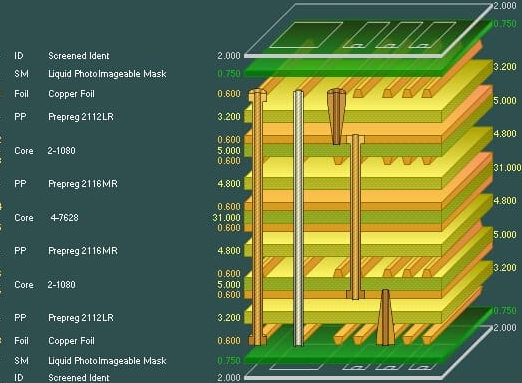Select the top green solder mask layer graphic

coord(368,48)
